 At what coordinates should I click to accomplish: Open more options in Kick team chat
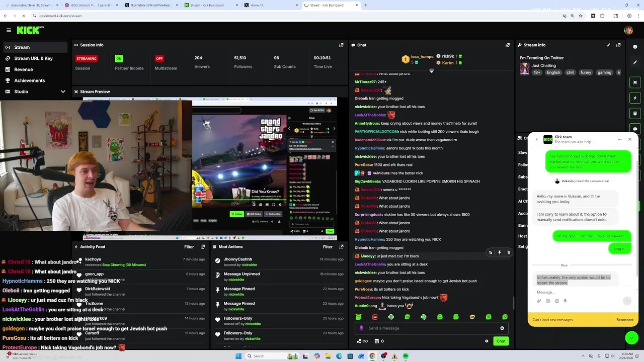coord(620,139)
